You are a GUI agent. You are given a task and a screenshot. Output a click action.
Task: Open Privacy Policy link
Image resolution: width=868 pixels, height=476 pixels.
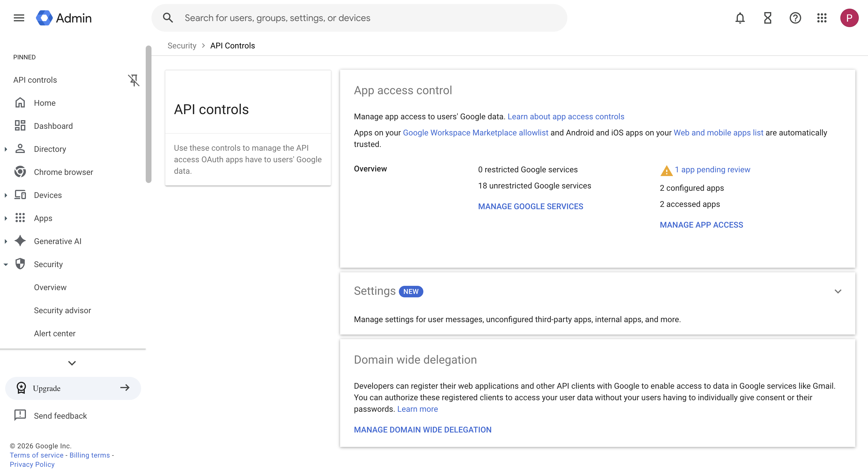pos(32,464)
